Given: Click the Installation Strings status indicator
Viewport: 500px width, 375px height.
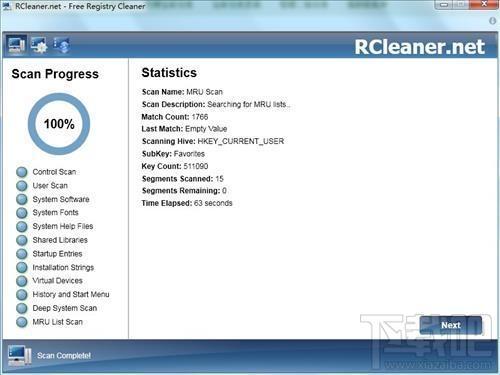Looking at the screenshot, I should click(x=22, y=267).
